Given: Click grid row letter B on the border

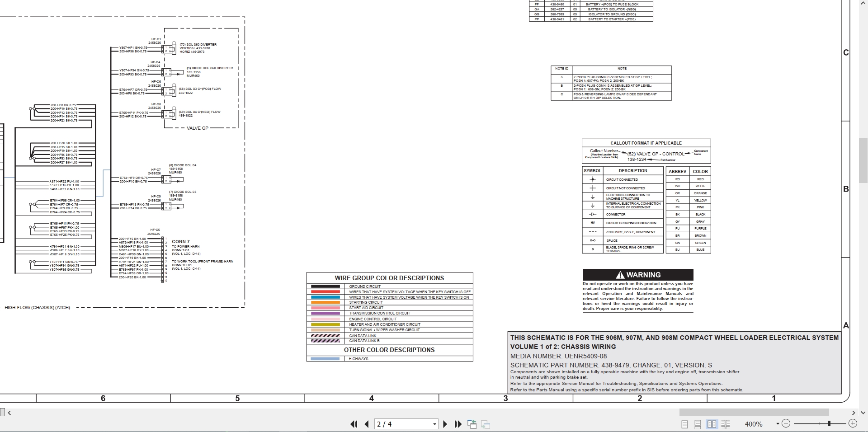Looking at the screenshot, I should [x=846, y=189].
